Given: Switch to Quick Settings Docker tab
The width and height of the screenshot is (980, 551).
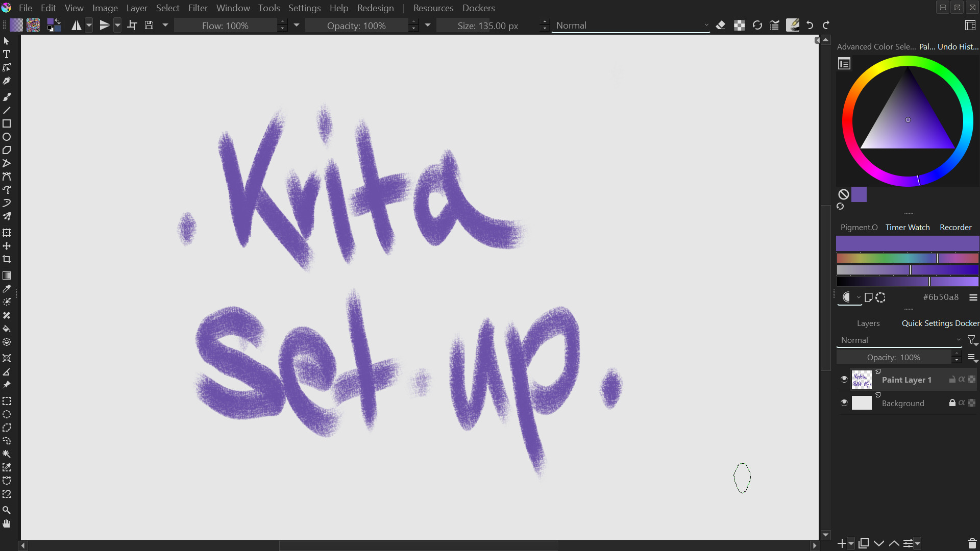Looking at the screenshot, I should (x=940, y=323).
